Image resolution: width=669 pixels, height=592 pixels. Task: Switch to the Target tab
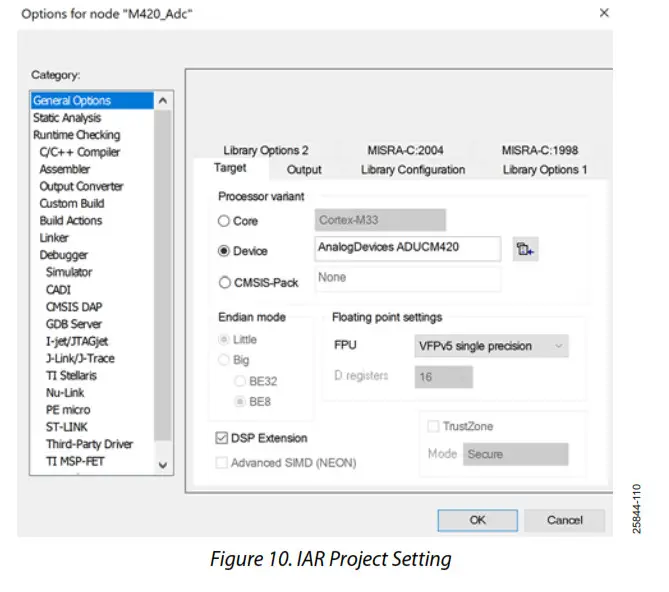point(230,168)
